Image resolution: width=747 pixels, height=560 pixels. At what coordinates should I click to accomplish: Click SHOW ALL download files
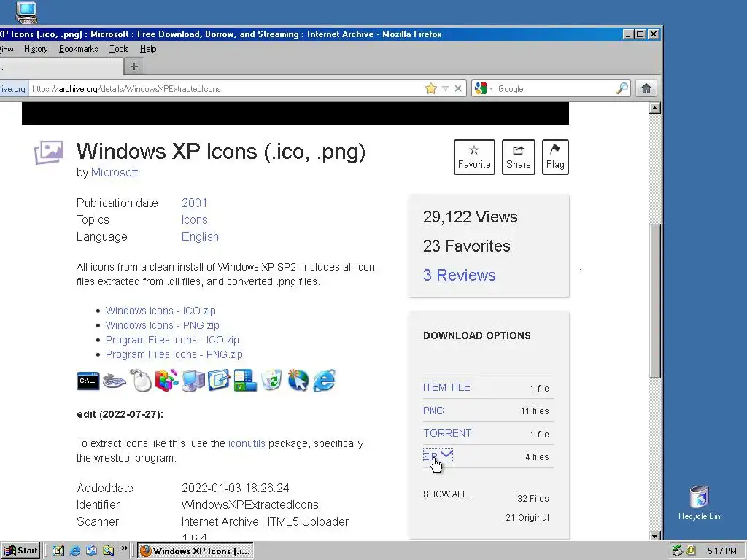click(445, 494)
